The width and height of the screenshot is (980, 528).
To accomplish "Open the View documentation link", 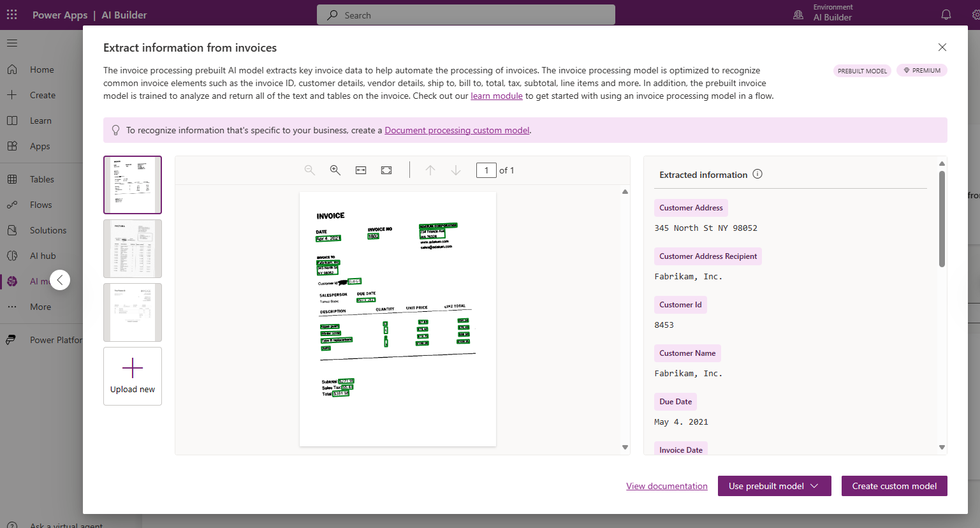I will click(x=667, y=486).
